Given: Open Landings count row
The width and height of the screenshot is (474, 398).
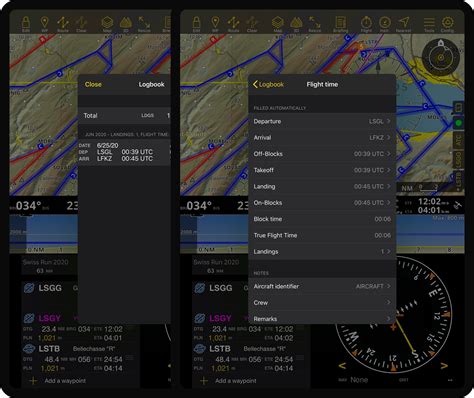Looking at the screenshot, I should pyautogui.click(x=322, y=252).
